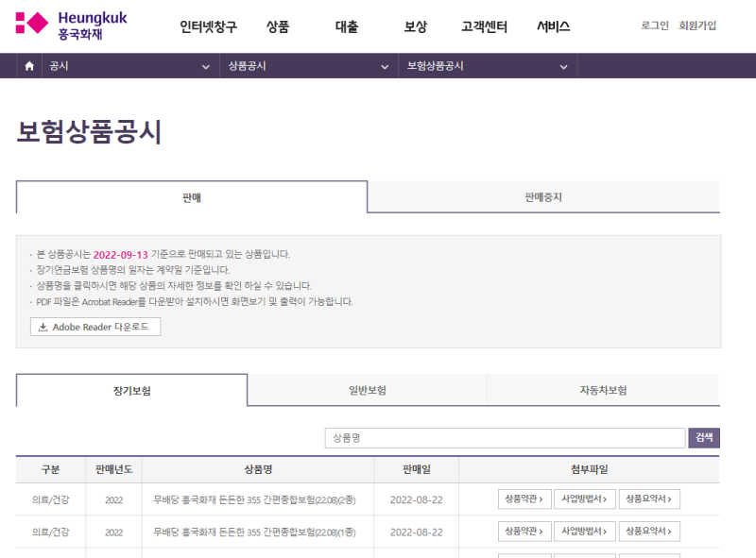
Task: Click the 판매일 column header
Action: click(x=416, y=469)
